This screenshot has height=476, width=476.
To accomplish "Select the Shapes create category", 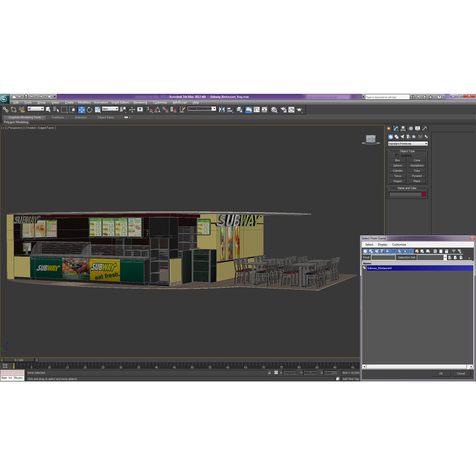I will click(397, 137).
